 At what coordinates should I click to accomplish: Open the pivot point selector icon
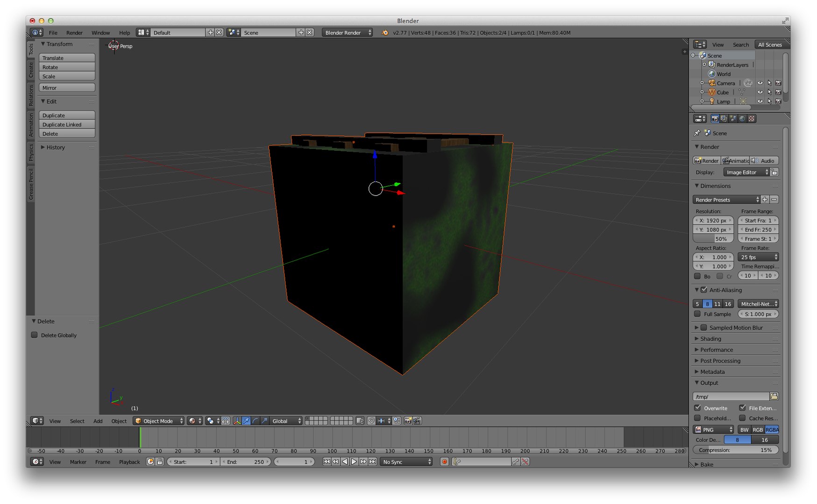point(213,420)
